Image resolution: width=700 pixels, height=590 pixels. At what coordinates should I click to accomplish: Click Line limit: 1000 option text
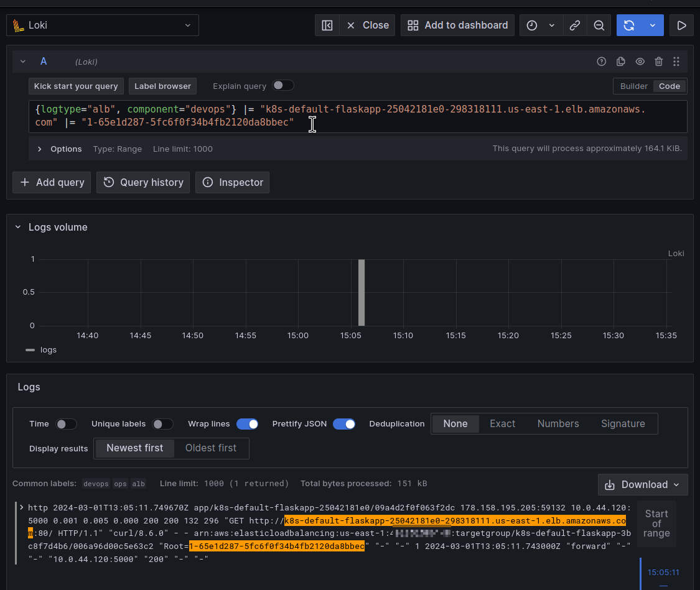point(182,149)
